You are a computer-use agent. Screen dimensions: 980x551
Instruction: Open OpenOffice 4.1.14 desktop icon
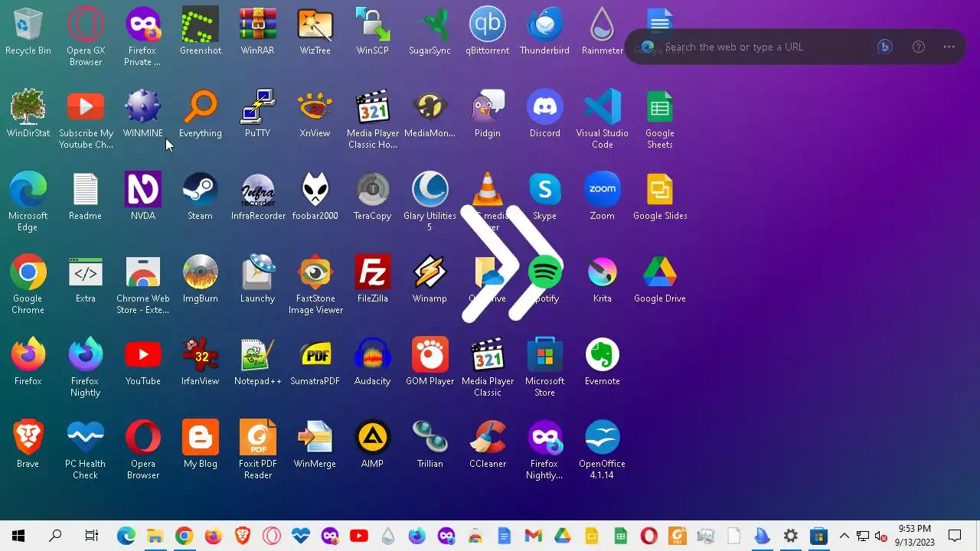(603, 450)
